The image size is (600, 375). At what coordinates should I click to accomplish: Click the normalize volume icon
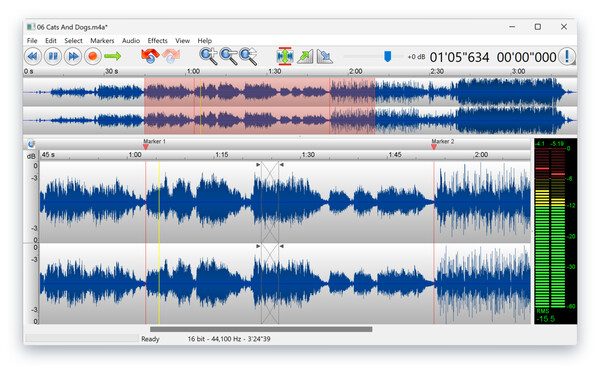(x=285, y=56)
